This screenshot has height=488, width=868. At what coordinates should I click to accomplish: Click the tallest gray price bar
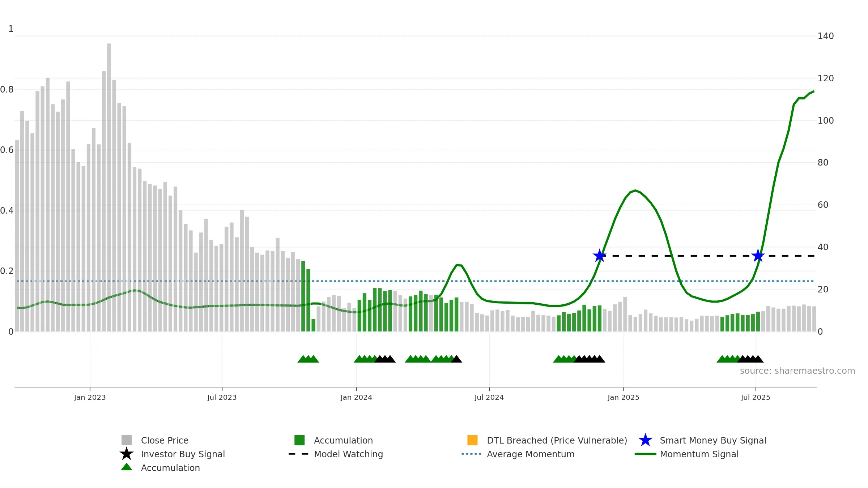[109, 187]
